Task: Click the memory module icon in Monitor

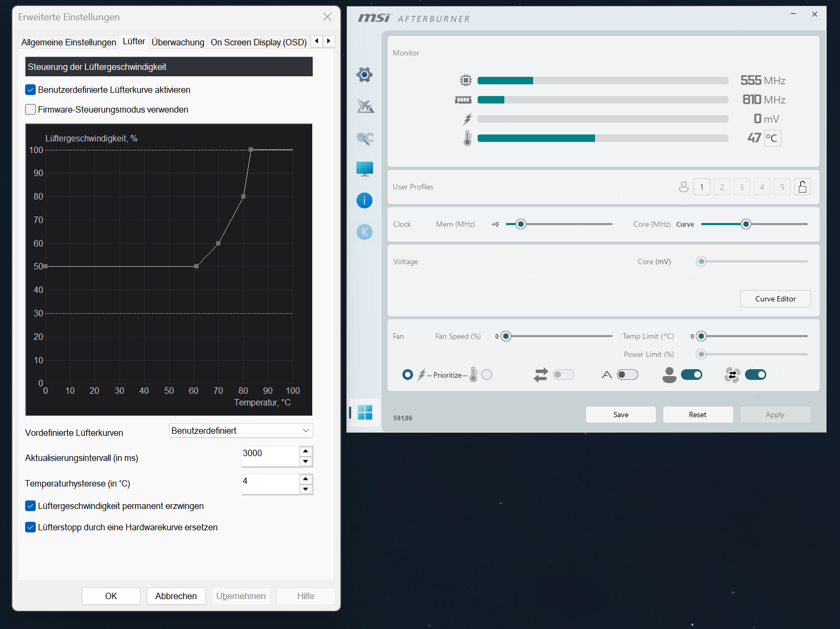Action: (463, 100)
